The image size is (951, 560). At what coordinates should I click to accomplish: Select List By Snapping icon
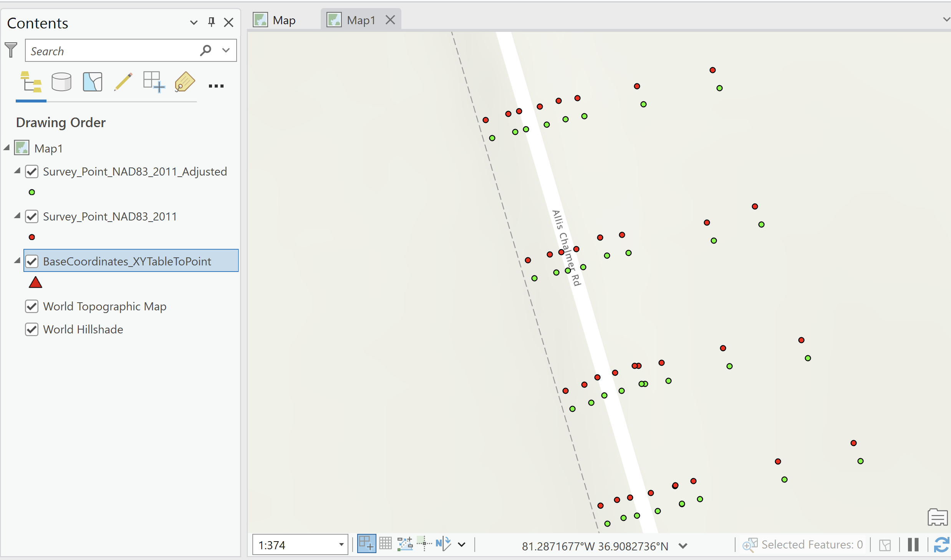(x=154, y=82)
